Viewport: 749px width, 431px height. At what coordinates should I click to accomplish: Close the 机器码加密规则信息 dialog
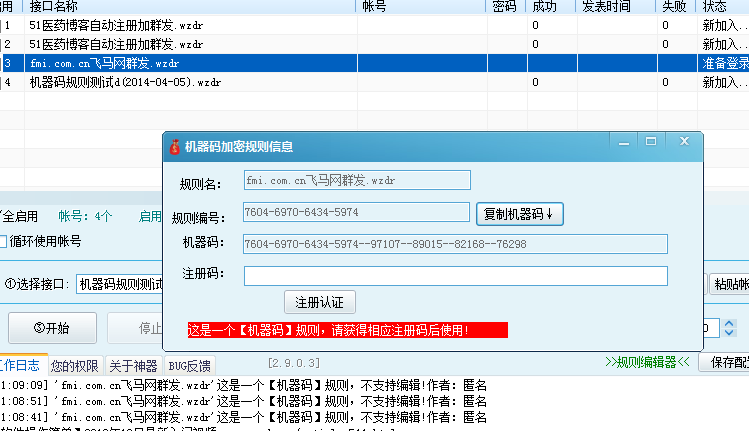click(x=684, y=141)
